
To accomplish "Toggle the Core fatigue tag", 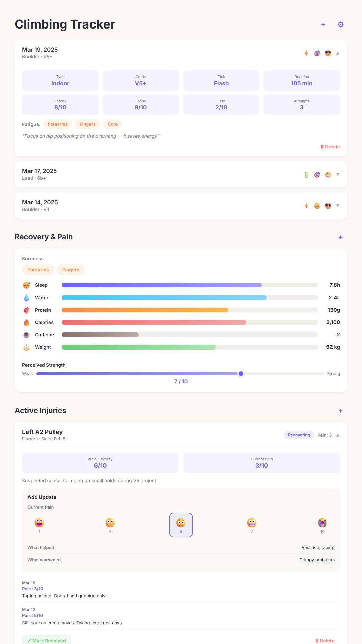I will [x=113, y=124].
